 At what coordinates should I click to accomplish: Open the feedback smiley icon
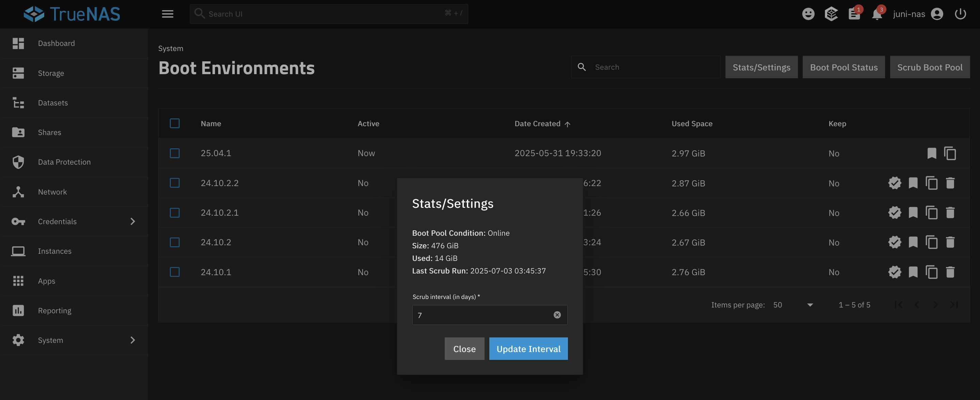pyautogui.click(x=808, y=14)
